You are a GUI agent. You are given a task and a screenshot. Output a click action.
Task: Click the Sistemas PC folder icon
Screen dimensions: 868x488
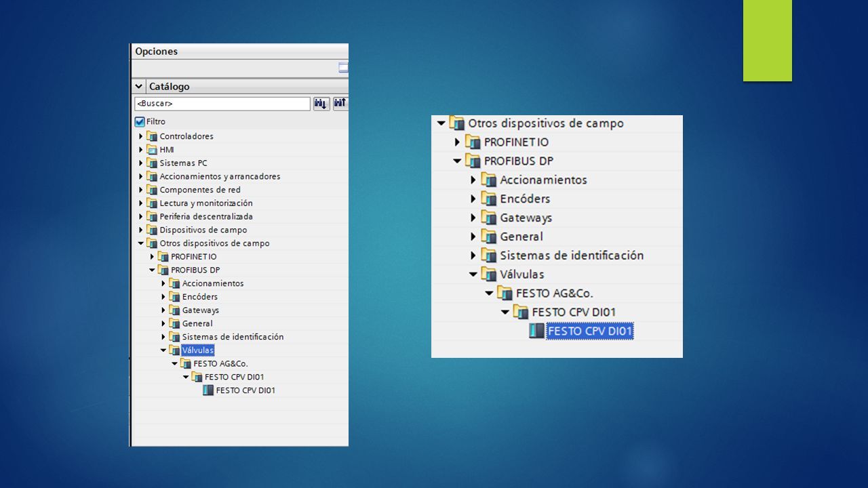coord(152,163)
